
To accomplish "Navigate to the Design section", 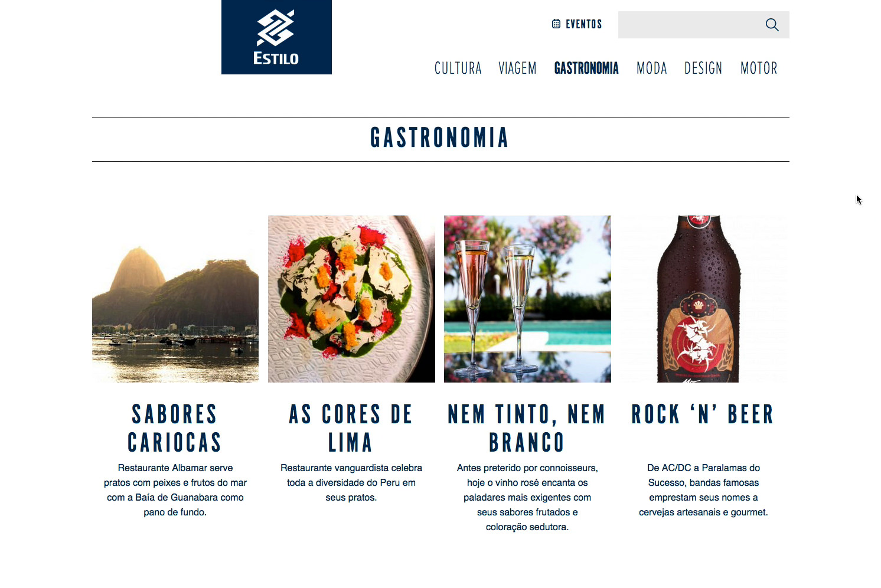I will 703,68.
